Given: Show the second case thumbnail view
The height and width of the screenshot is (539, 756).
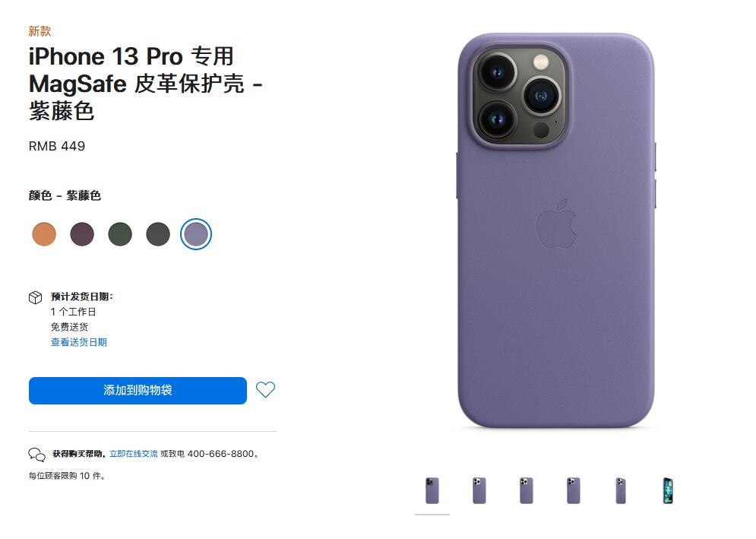Looking at the screenshot, I should point(479,491).
